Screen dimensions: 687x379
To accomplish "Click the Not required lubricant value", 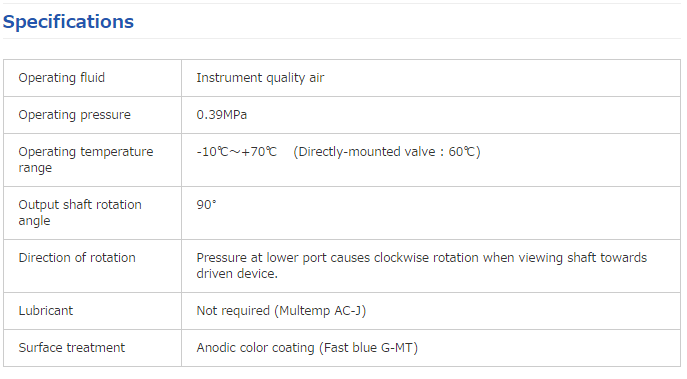I will coord(233,311).
